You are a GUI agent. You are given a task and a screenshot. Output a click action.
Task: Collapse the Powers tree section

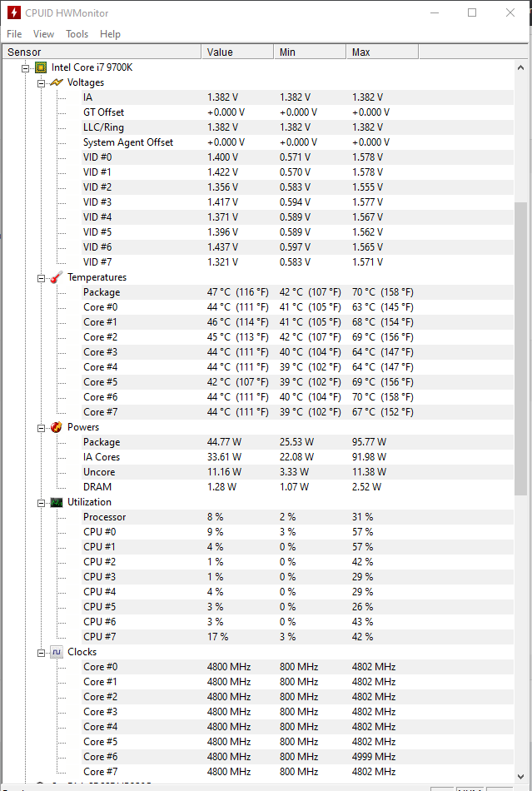(42, 428)
